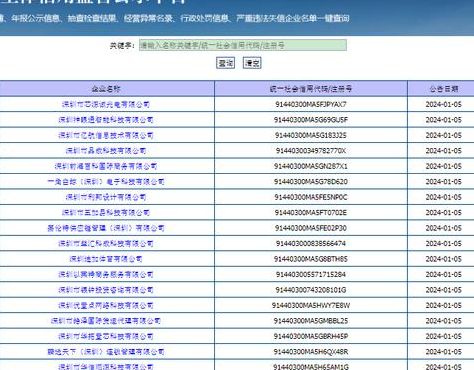This screenshot has height=370, width=474.
Task: Open company link in row 91440300MA5G183J25
Action: coord(106,135)
